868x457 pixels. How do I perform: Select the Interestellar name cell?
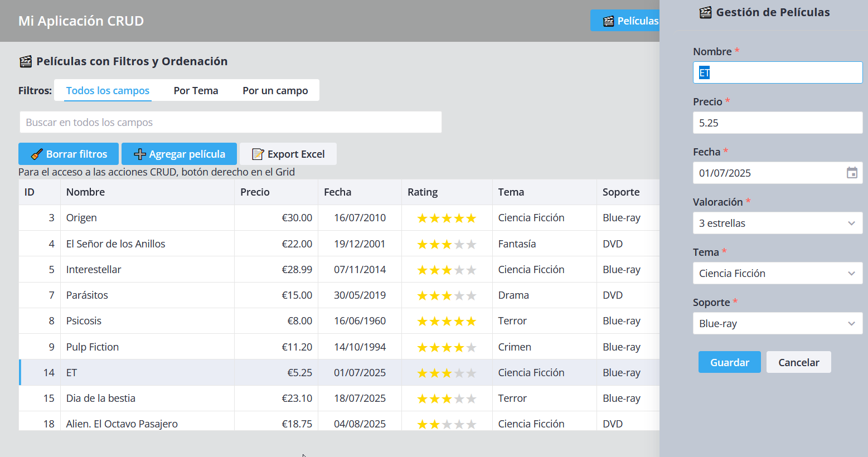147,269
